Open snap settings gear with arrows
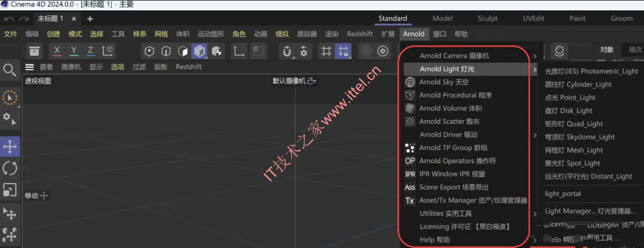Image resolution: width=644 pixels, height=248 pixels. click(x=303, y=52)
